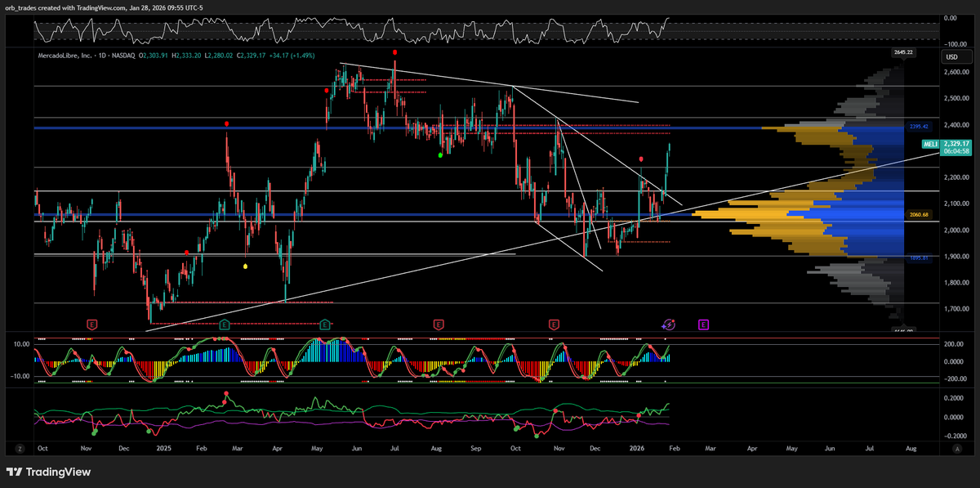Click the Z timezone button on the time axis
980x488 pixels.
pyautogui.click(x=18, y=449)
